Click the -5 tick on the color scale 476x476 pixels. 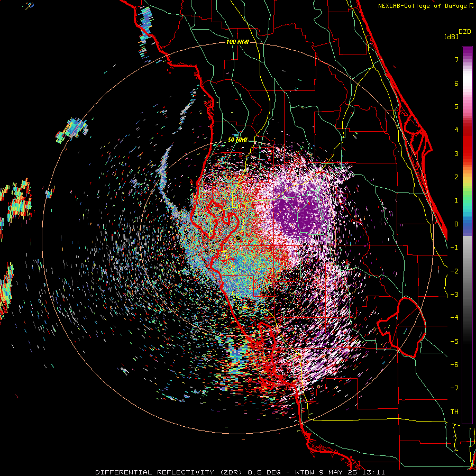pyautogui.click(x=454, y=342)
